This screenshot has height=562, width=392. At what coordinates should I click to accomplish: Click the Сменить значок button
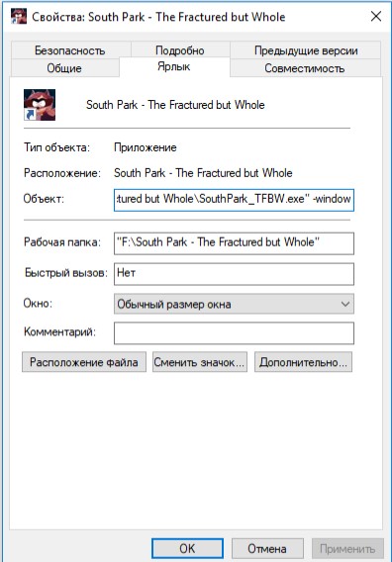click(200, 362)
